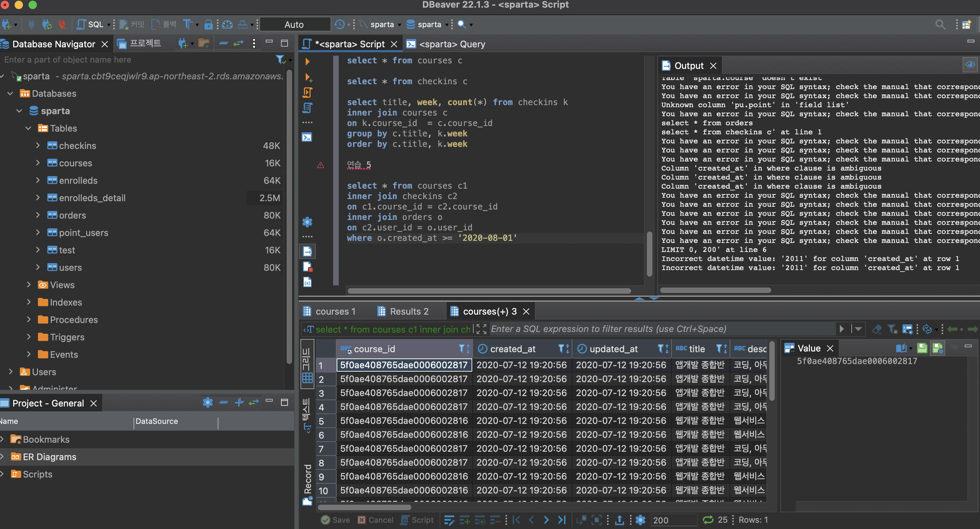Screen dimensions: 980x529
Task: Click the SQL editor horizontal scrollbar
Action: click(x=489, y=291)
